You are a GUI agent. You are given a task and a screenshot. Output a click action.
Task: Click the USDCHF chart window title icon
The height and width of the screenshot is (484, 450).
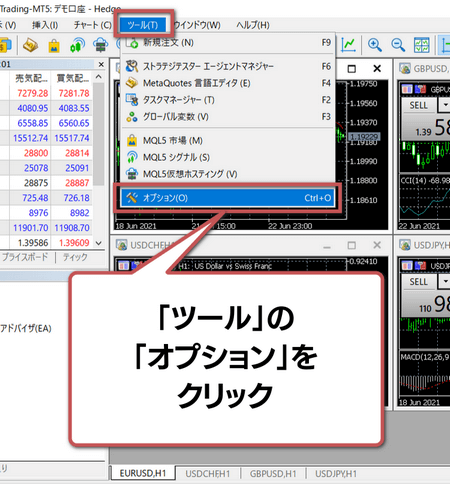click(x=121, y=245)
